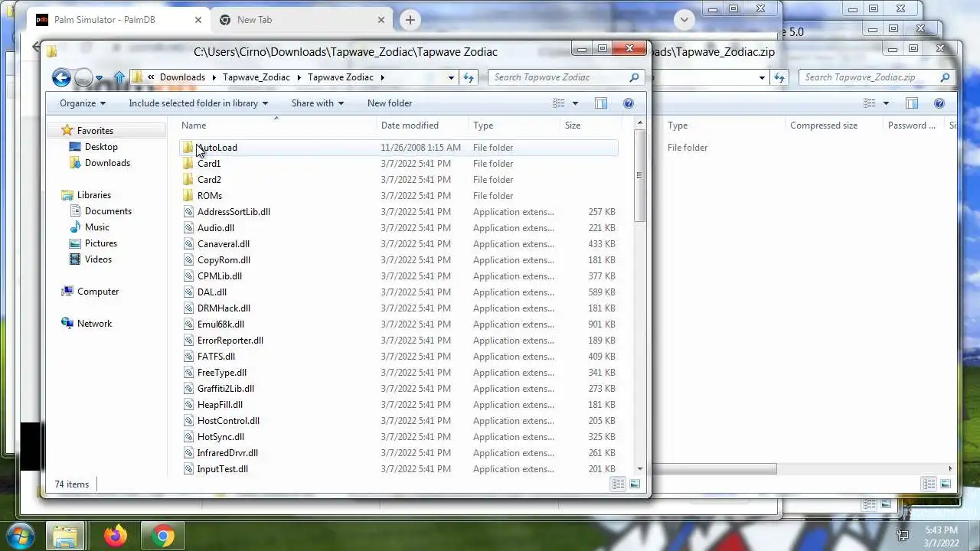The height and width of the screenshot is (551, 980).
Task: Toggle the preview pane icon
Action: (x=601, y=103)
